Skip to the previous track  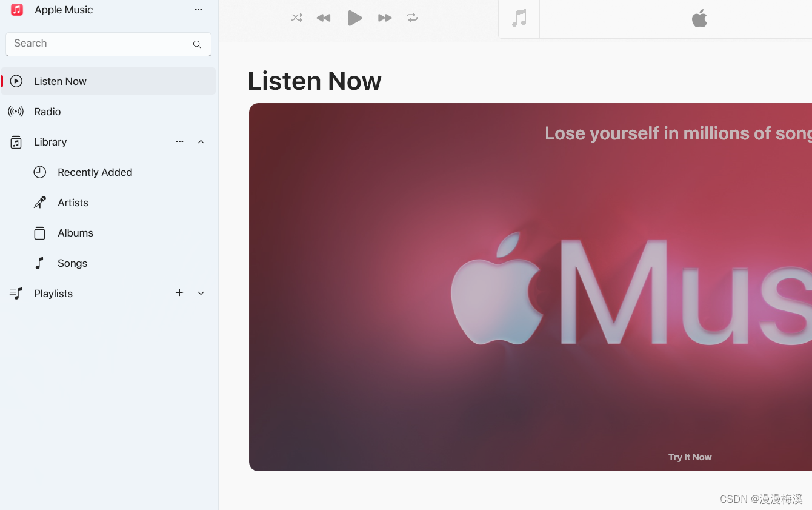pos(324,18)
